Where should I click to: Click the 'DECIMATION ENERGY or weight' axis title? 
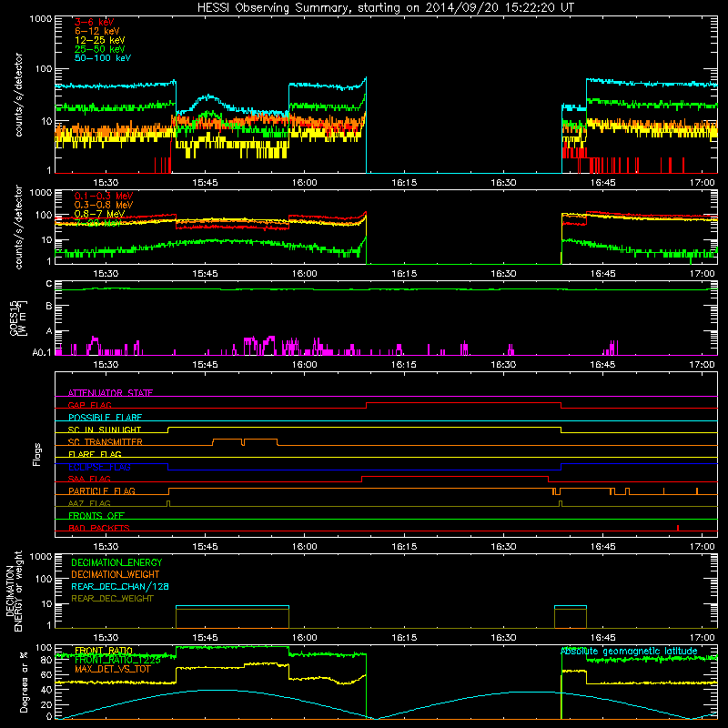[x=14, y=591]
